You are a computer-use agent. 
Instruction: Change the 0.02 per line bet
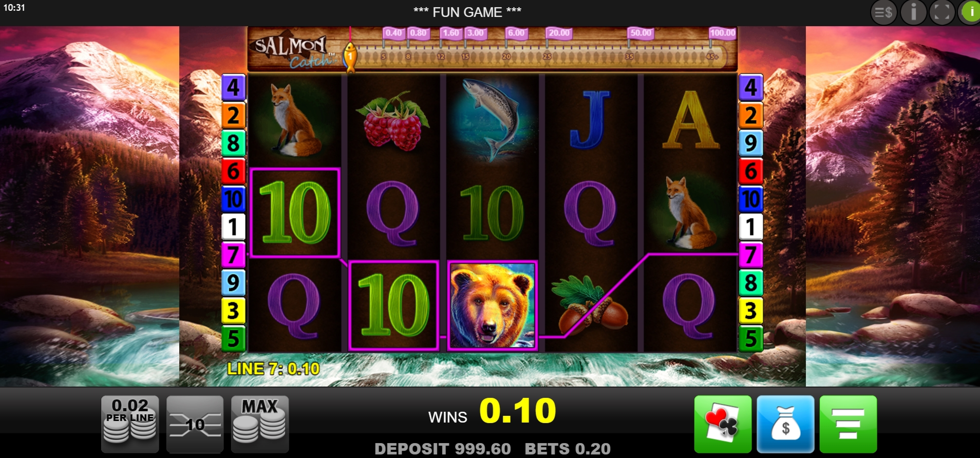[x=130, y=424]
